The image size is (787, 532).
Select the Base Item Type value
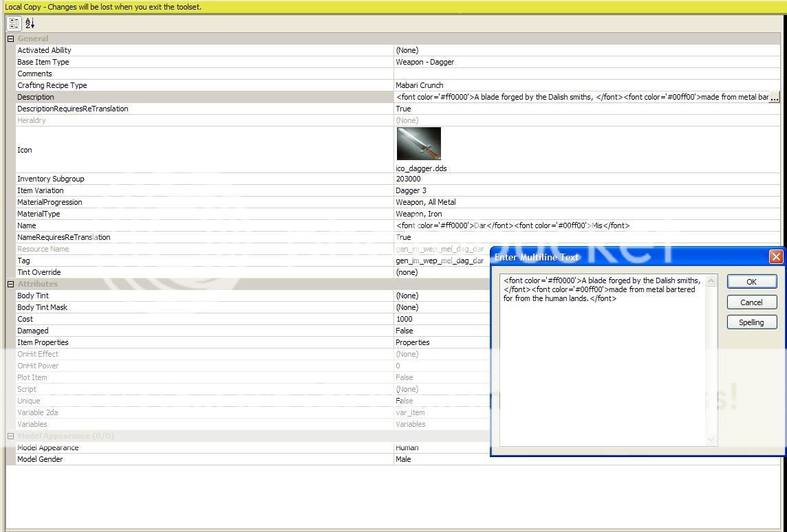pos(424,62)
